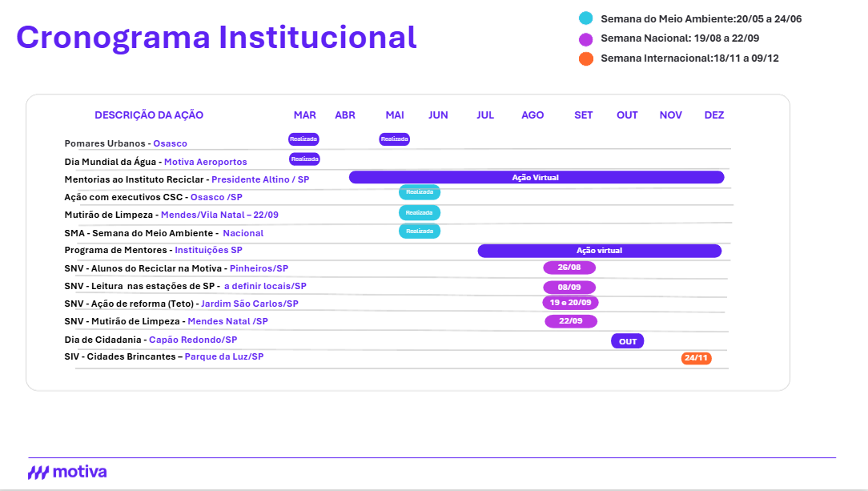868x491 pixels.
Task: Click the ABR month header
Action: tap(345, 115)
